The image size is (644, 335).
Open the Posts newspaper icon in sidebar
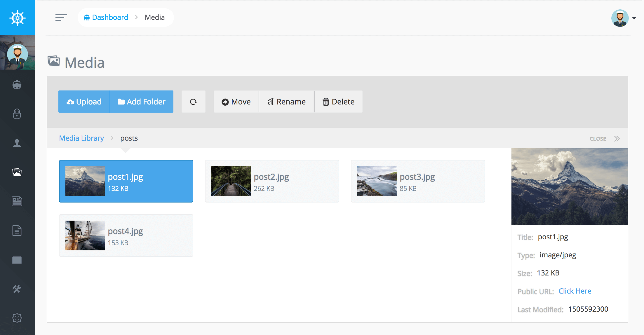point(17,201)
